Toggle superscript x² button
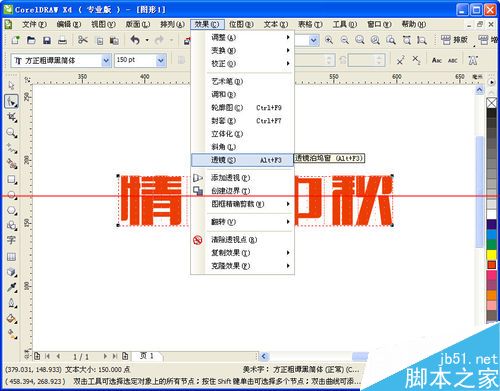The image size is (500, 391). (400, 60)
